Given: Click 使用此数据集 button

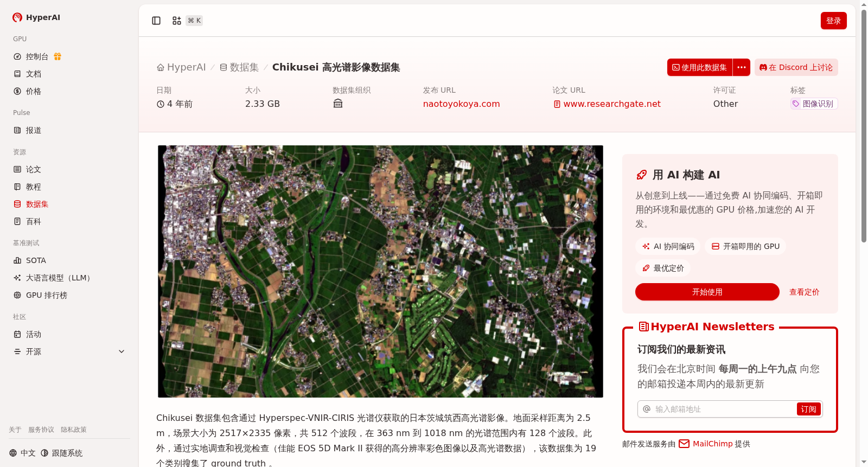Looking at the screenshot, I should (700, 67).
